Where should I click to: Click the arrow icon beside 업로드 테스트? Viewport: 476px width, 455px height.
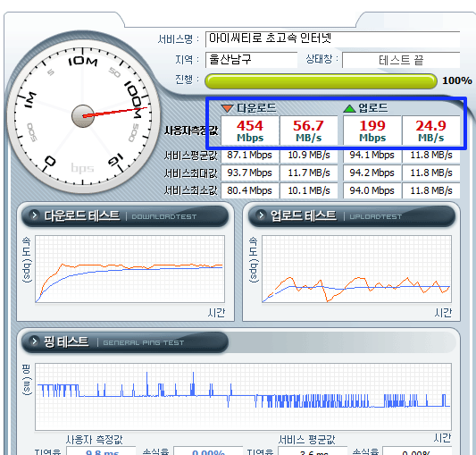click(261, 215)
